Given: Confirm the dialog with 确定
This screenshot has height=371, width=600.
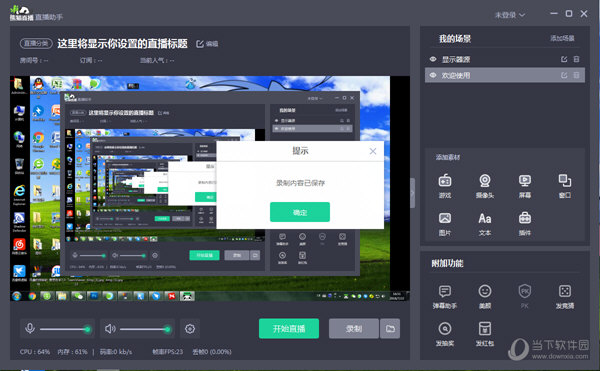Looking at the screenshot, I should [x=300, y=212].
